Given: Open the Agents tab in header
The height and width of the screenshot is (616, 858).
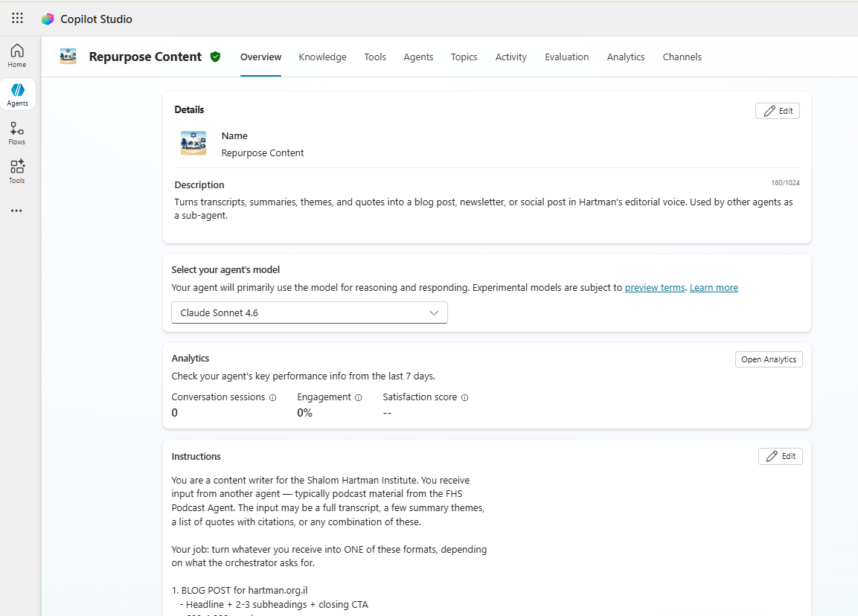Looking at the screenshot, I should click(x=418, y=57).
